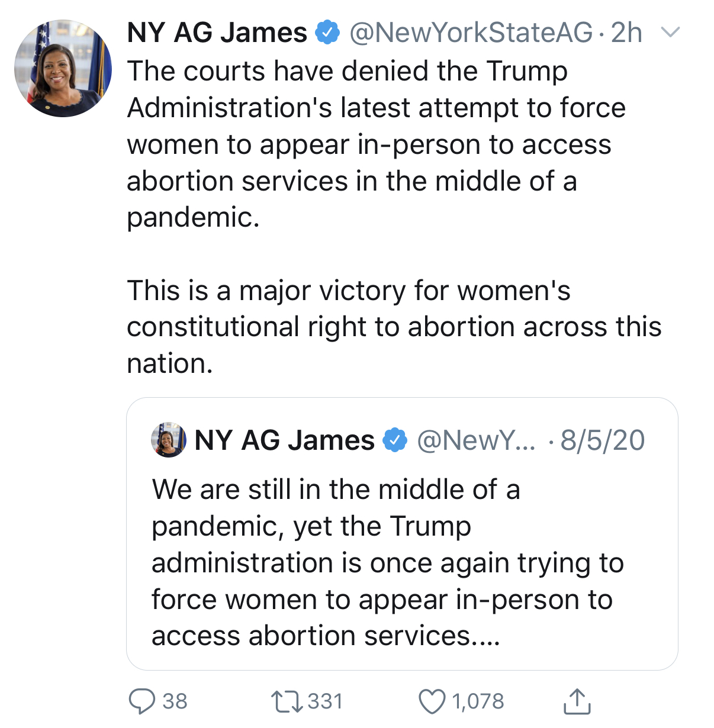The width and height of the screenshot is (714, 728).
Task: Click the 331 retweets count
Action: click(325, 701)
